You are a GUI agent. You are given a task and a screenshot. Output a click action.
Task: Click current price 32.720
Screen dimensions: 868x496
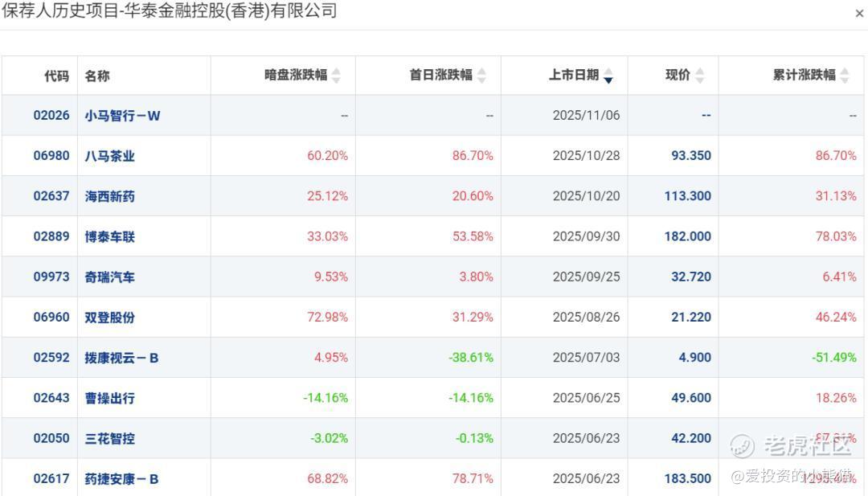691,277
